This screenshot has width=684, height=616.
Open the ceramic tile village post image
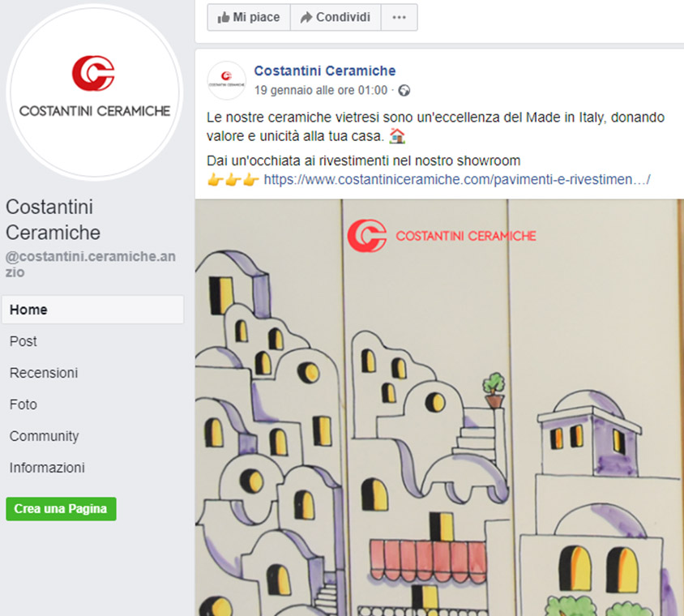point(439,408)
